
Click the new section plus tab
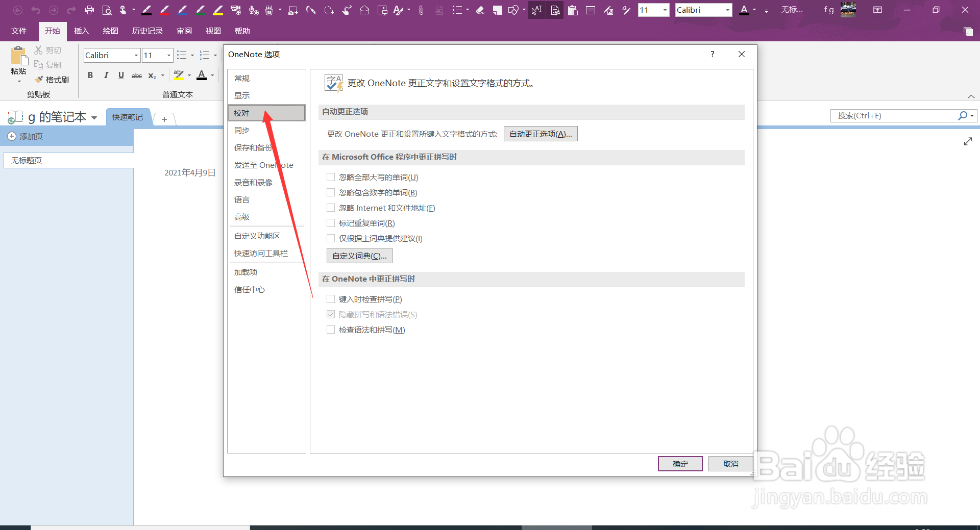click(164, 119)
